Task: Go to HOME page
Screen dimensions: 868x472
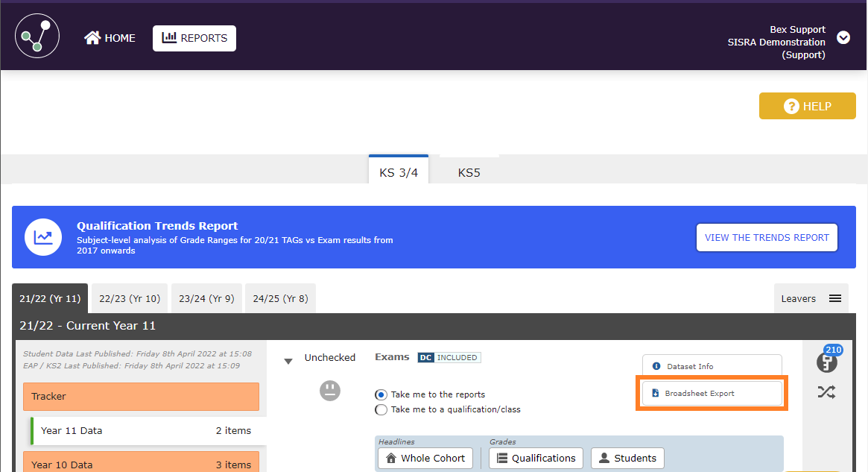Action: 110,38
